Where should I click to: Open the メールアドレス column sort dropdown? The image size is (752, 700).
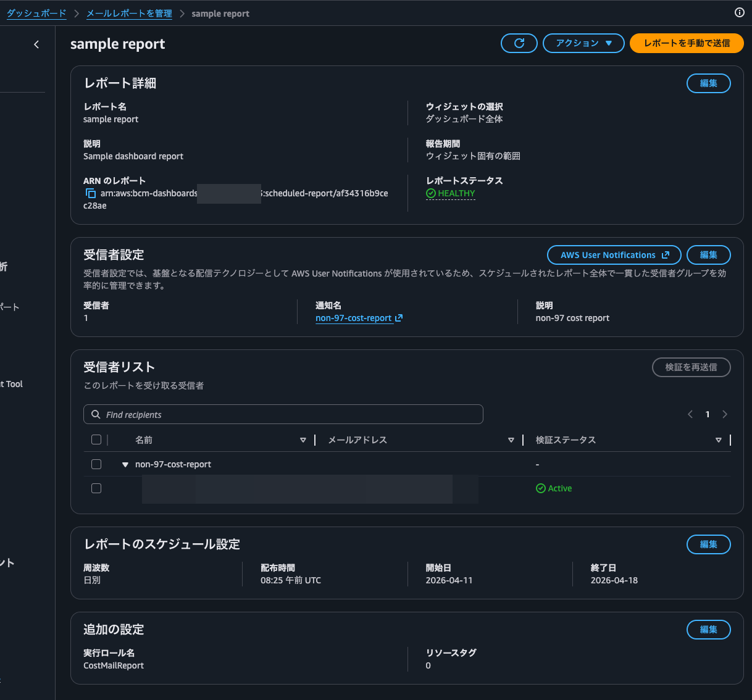511,440
